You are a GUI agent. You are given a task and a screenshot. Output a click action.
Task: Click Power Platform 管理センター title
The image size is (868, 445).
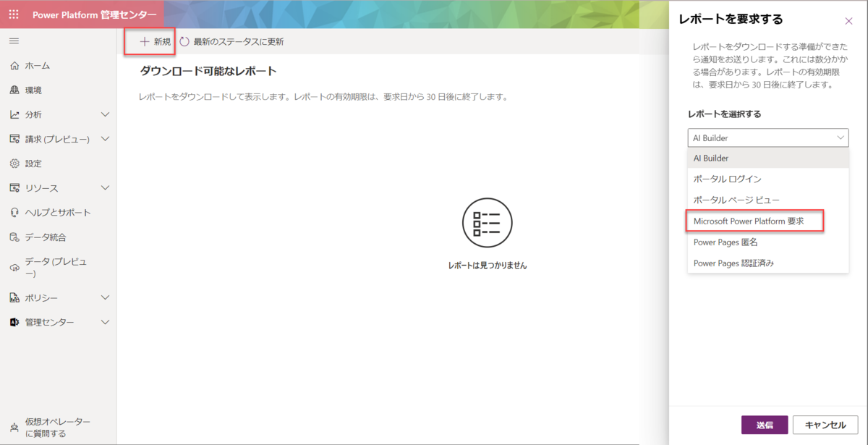94,14
